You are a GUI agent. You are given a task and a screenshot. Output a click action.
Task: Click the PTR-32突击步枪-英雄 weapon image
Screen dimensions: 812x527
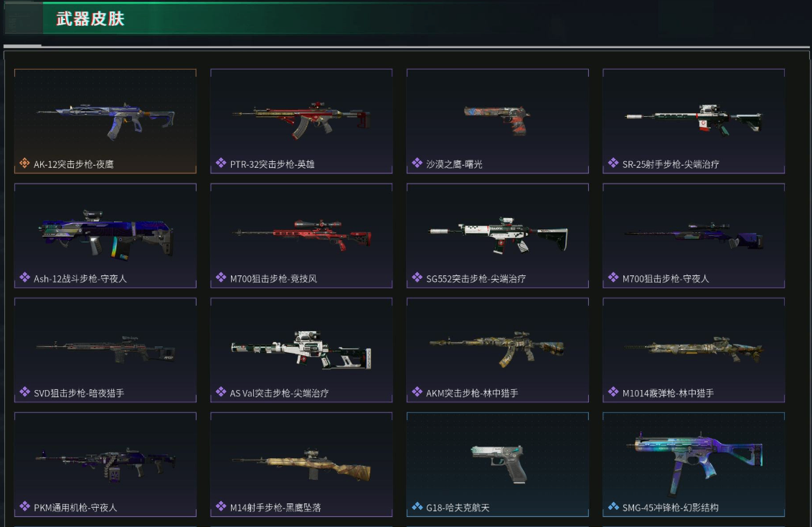301,120
